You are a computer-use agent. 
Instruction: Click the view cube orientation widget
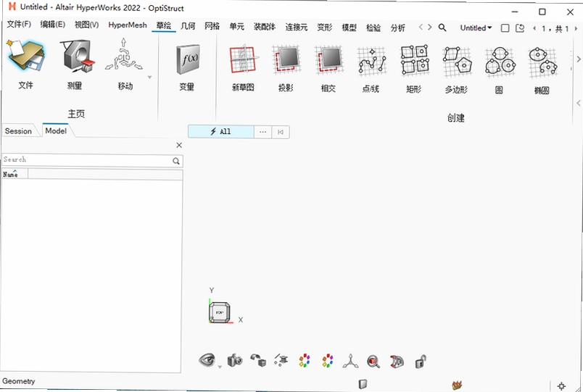(x=220, y=312)
